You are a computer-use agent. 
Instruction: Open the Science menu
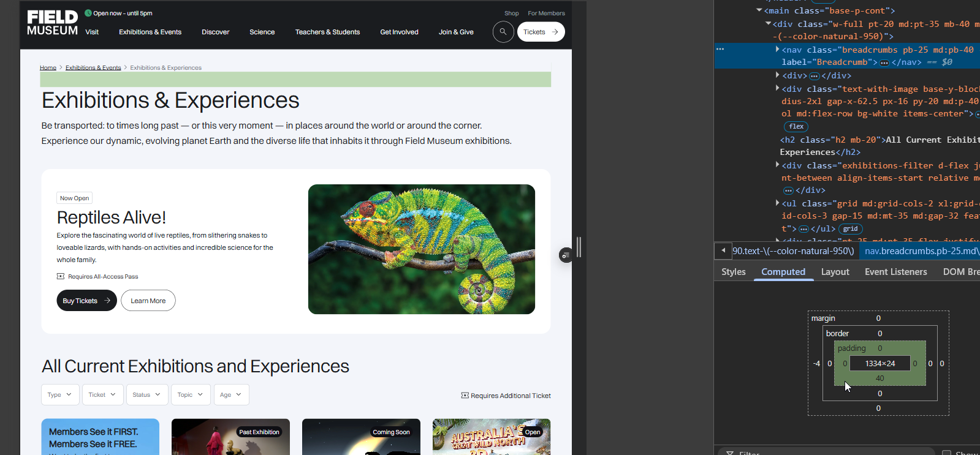(x=262, y=32)
